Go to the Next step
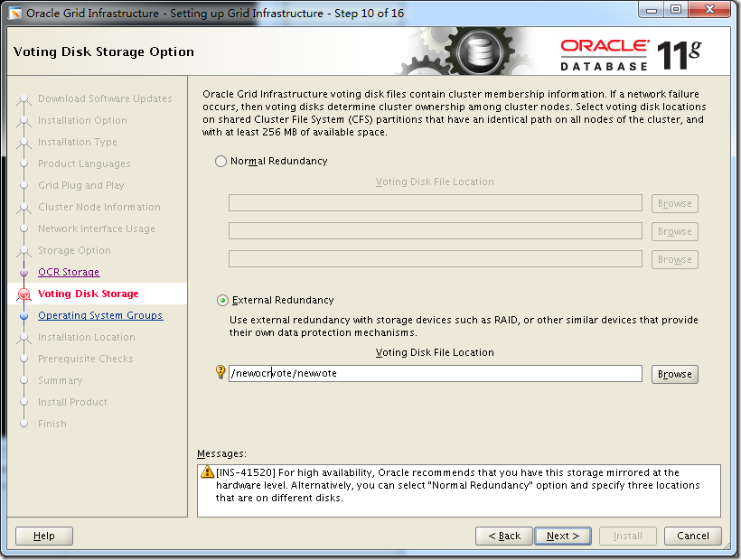The width and height of the screenshot is (741, 560). click(x=562, y=536)
